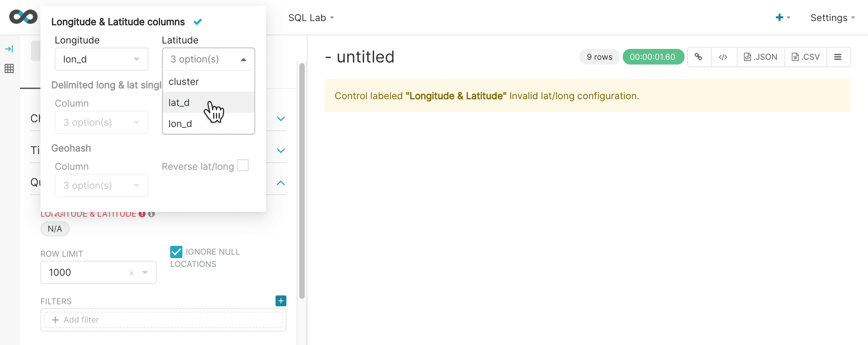Click Add filter in the Filters box
This screenshot has width=868, height=345.
pyautogui.click(x=163, y=320)
